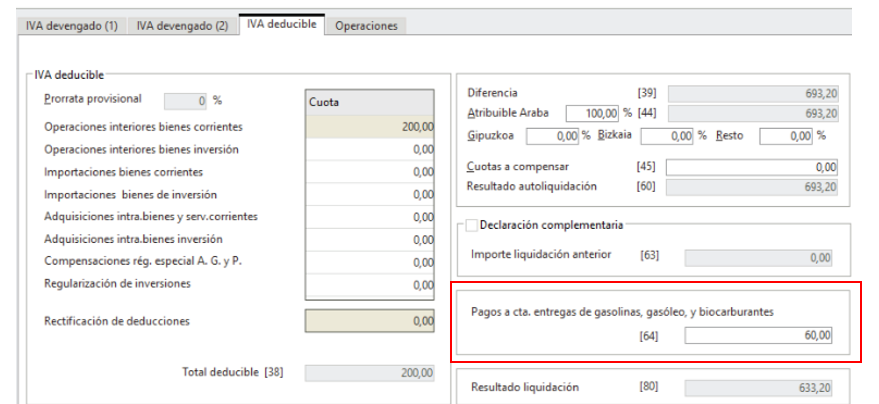Select the IVA deducible tab
This screenshot has width=879, height=404.
pyautogui.click(x=283, y=25)
